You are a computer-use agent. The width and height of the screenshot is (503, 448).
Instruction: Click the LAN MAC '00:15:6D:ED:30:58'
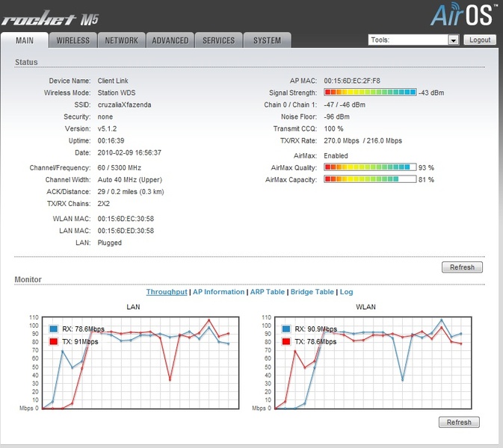tap(126, 231)
